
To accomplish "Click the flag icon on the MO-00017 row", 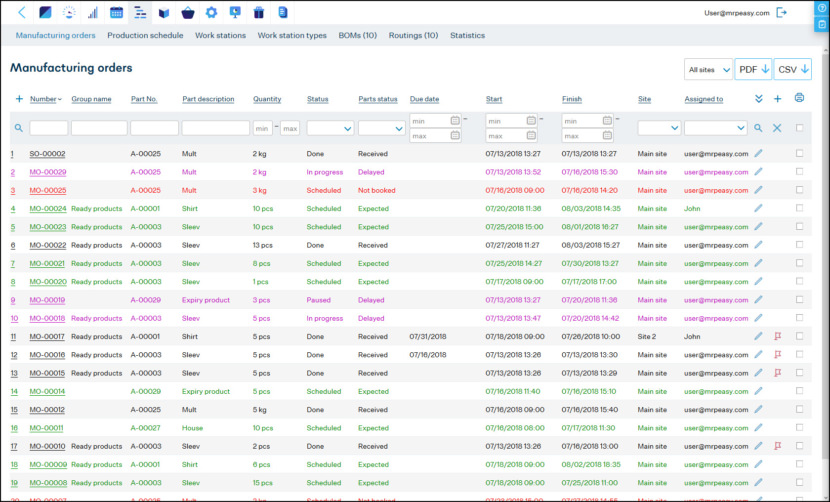I will click(x=777, y=337).
